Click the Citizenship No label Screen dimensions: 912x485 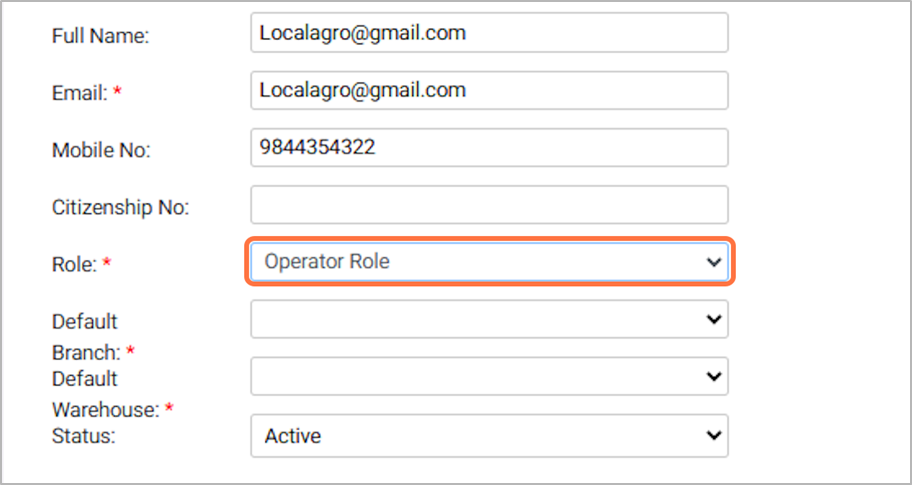[x=119, y=208]
